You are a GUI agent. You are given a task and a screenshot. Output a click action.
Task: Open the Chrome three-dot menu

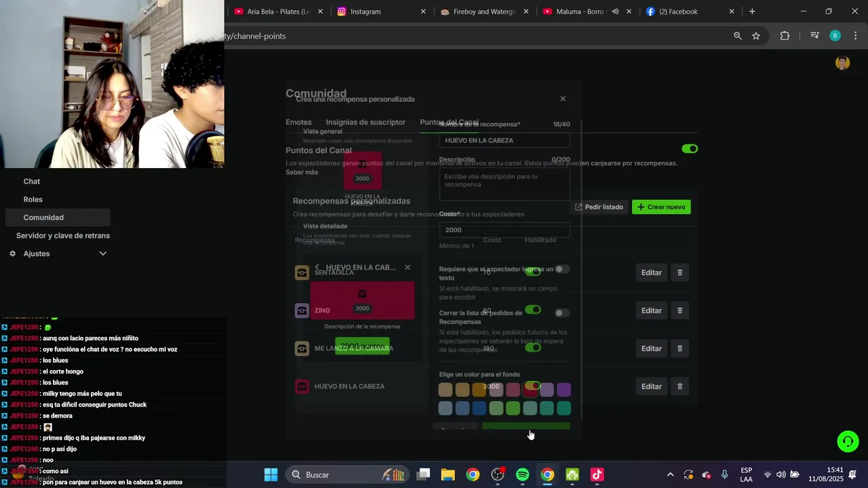(x=856, y=36)
